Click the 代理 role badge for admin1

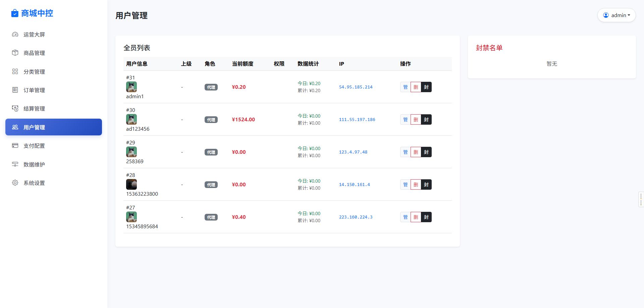[x=211, y=87]
